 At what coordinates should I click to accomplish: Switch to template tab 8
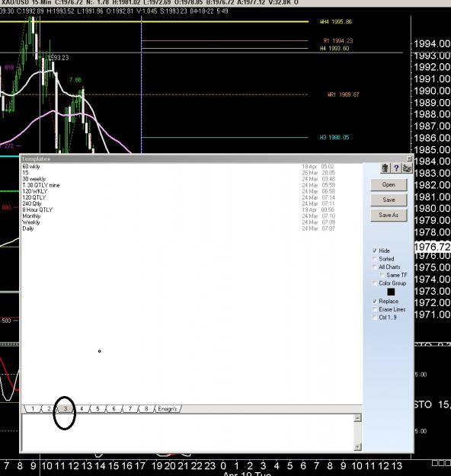(x=146, y=409)
